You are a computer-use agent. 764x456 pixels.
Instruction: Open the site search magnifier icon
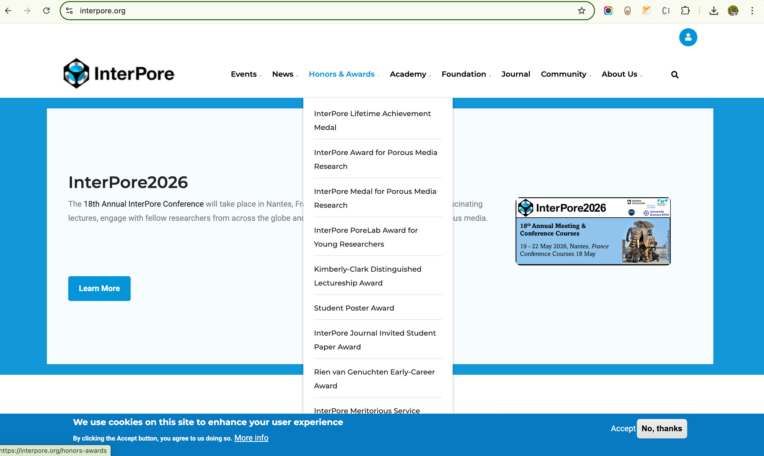[674, 75]
